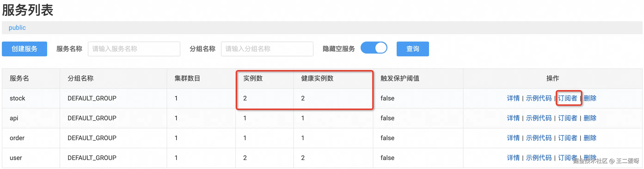Screen dimensions: 644x169
Task: Delete the stock service via 删除
Action: pyautogui.click(x=589, y=98)
